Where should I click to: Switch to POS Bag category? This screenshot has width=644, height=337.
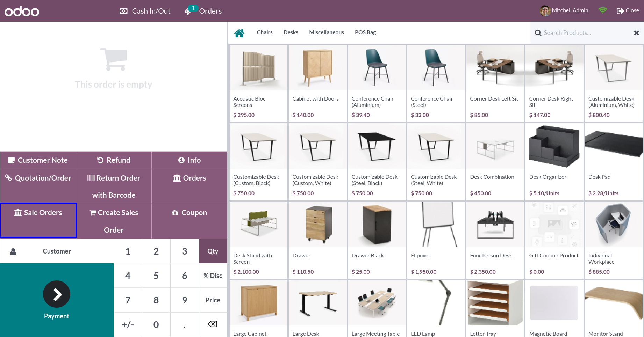pos(365,32)
